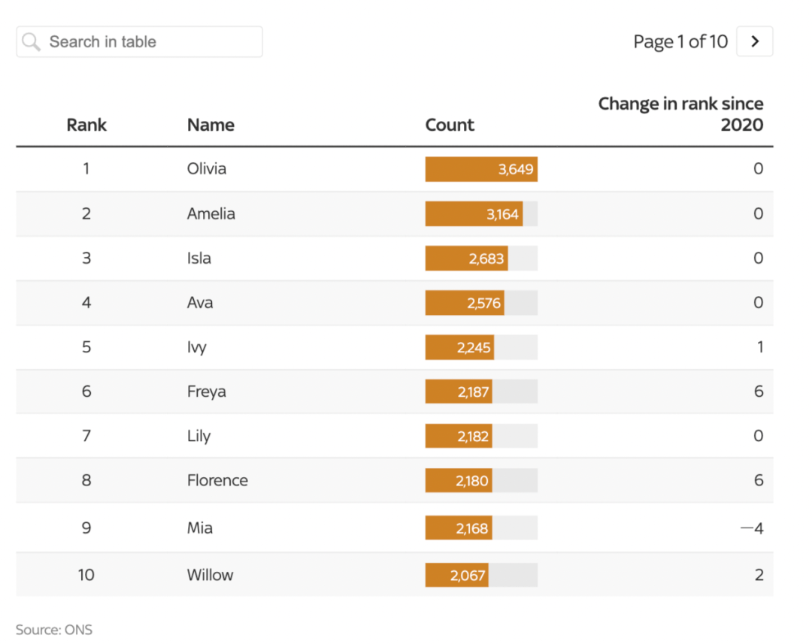Sort by the Name column header
Image resolution: width=812 pixels, height=644 pixels.
point(211,125)
